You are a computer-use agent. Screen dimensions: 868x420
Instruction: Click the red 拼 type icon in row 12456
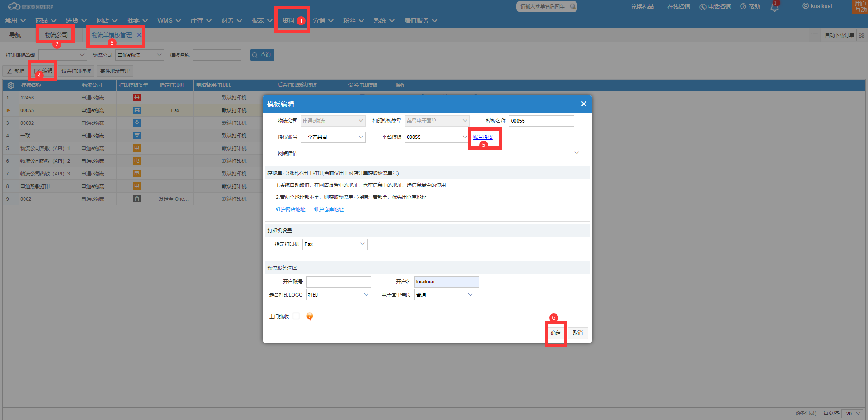pos(137,98)
